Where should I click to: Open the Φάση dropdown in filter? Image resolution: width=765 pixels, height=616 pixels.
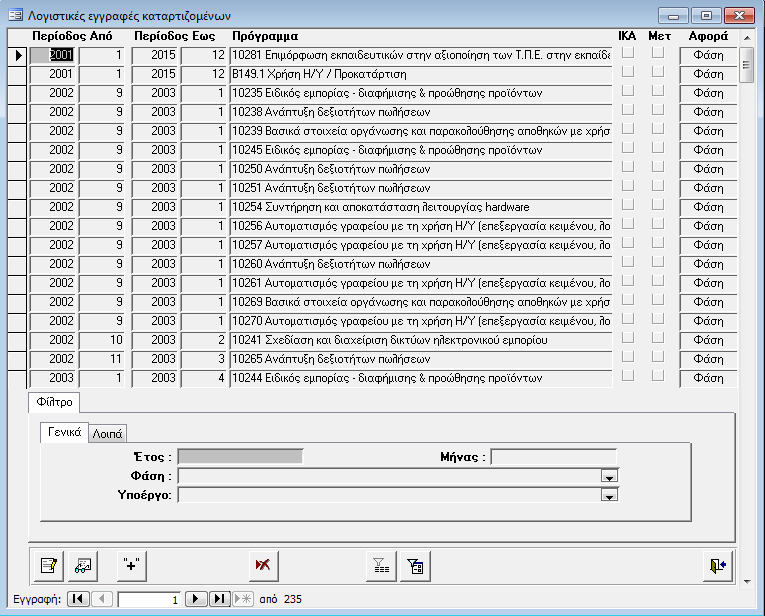point(609,477)
